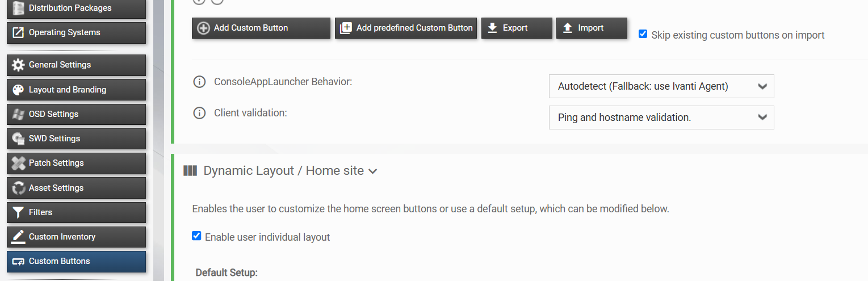Click Add predefined Custom Button
This screenshot has height=281, width=868.
[406, 28]
